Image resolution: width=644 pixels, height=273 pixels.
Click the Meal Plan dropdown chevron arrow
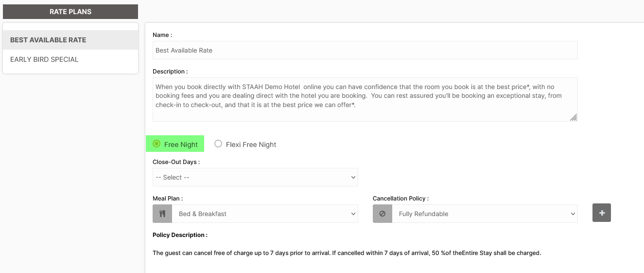click(353, 214)
